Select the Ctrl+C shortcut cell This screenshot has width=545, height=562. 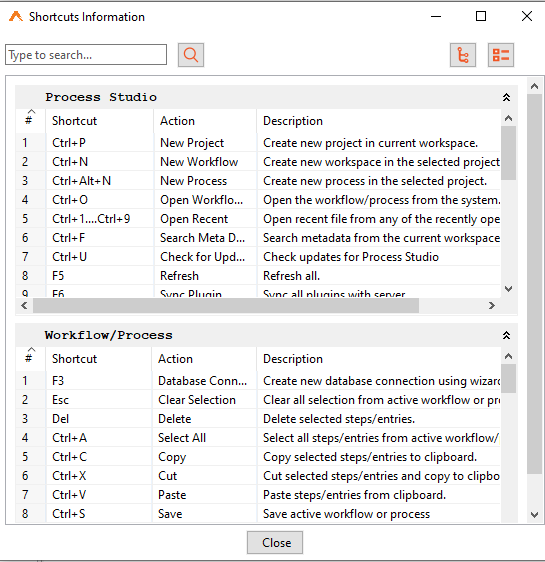click(99, 457)
